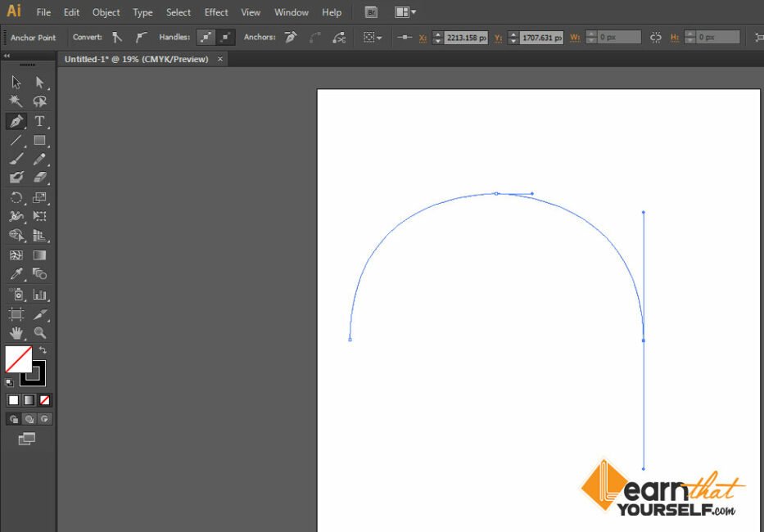The image size is (764, 532).
Task: Decrease the Y coordinate with stepper arrow
Action: (x=511, y=40)
